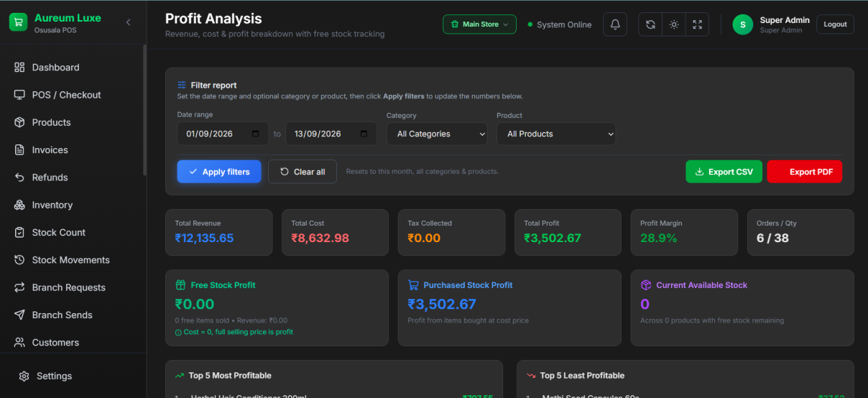The width and height of the screenshot is (868, 398).
Task: Click the Aureum Luxe cart logo icon
Action: coord(18,22)
